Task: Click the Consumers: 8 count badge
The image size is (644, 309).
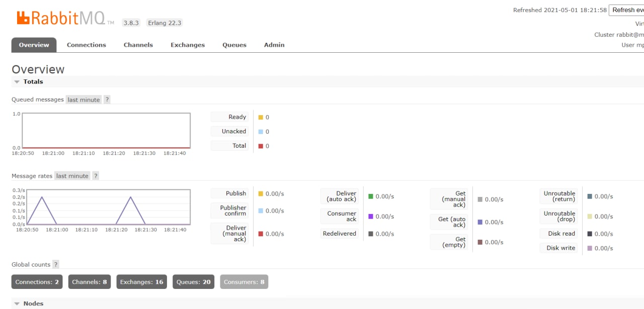Action: click(244, 282)
